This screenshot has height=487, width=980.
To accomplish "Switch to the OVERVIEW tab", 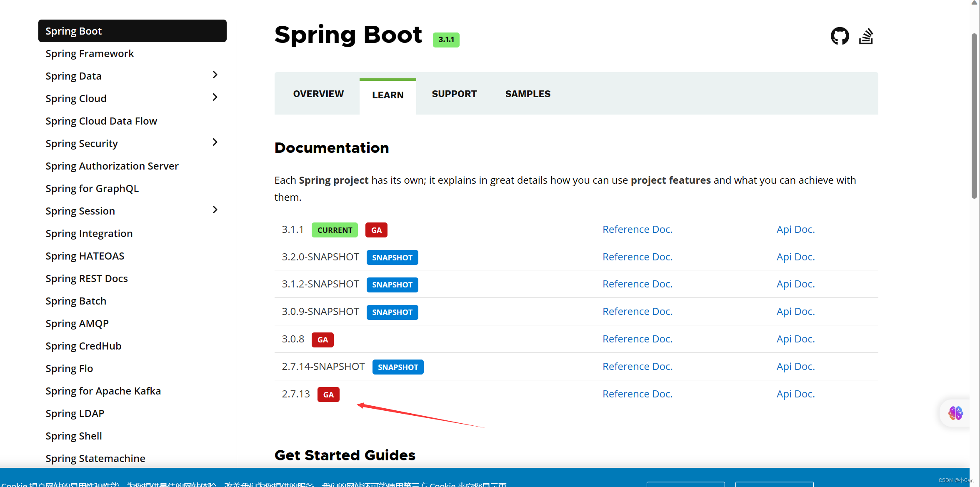I will pos(318,94).
